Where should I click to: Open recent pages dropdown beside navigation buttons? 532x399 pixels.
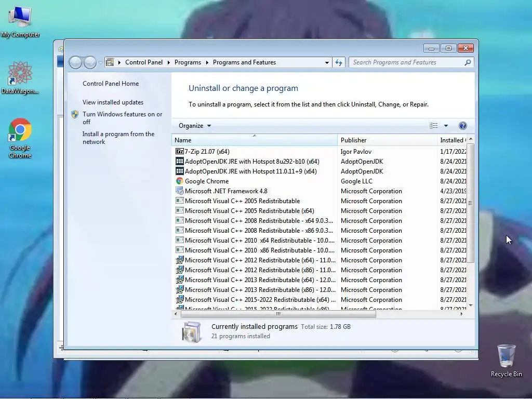point(100,63)
